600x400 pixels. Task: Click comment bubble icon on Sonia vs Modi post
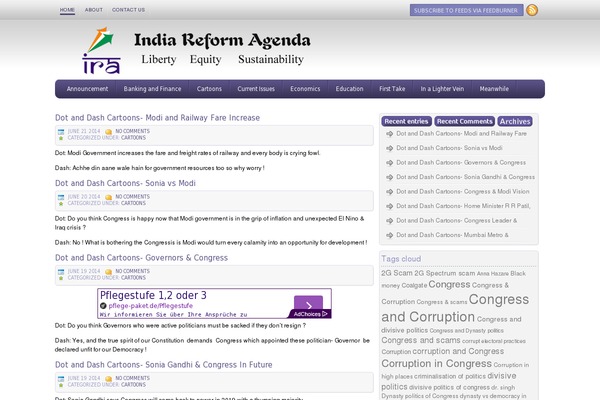pyautogui.click(x=109, y=197)
